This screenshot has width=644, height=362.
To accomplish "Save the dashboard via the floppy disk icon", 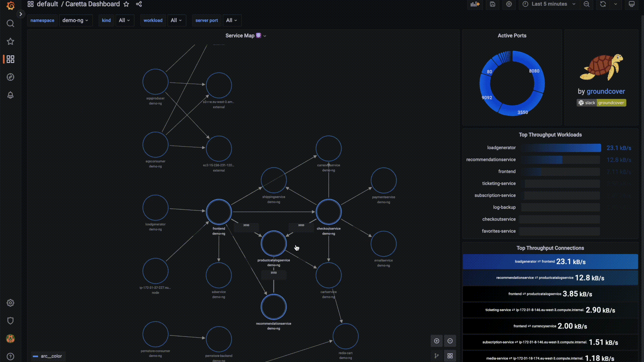I will [x=492, y=4].
